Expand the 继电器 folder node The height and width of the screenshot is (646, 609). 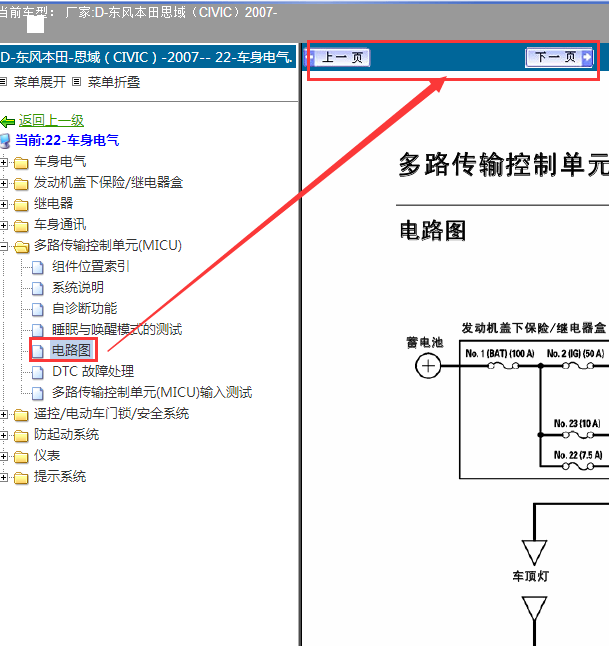click(4, 204)
